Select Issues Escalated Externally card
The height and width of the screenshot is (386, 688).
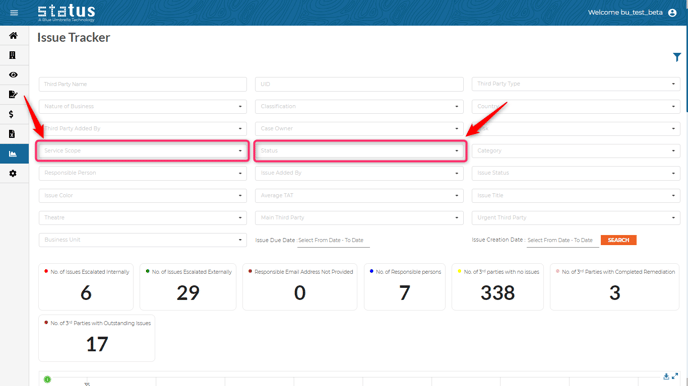(188, 287)
